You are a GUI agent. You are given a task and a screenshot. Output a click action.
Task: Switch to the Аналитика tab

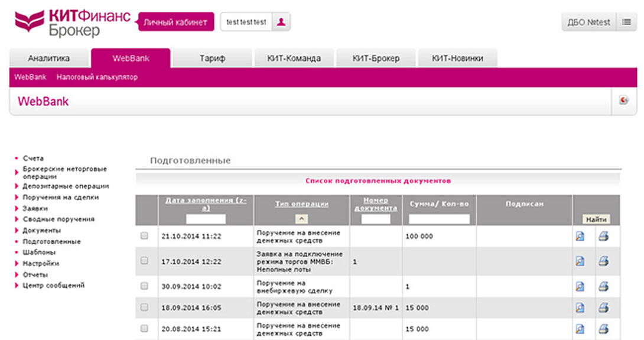click(48, 59)
